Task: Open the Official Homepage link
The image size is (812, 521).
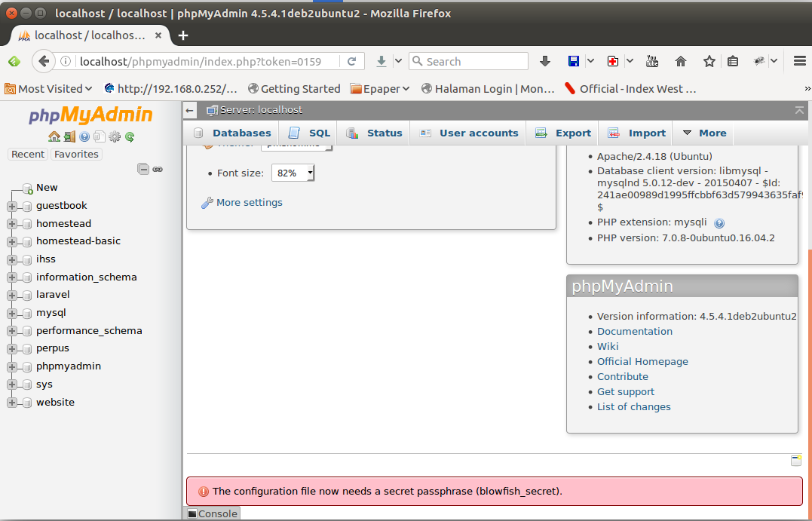Action: click(x=642, y=361)
